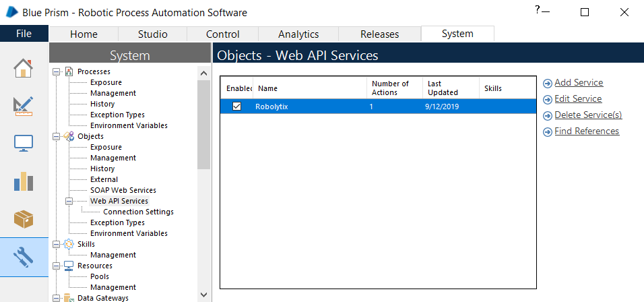644x302 pixels.
Task: Collapse the Resources tree node
Action: [x=57, y=266]
